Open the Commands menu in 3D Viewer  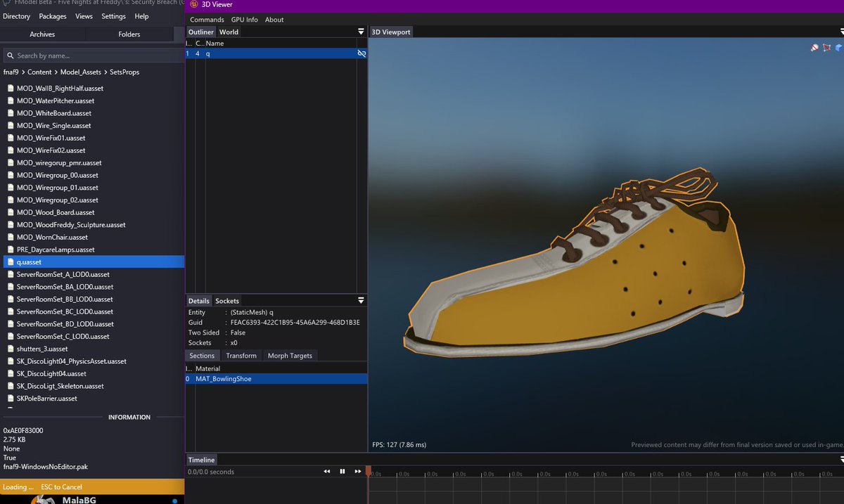tap(207, 20)
